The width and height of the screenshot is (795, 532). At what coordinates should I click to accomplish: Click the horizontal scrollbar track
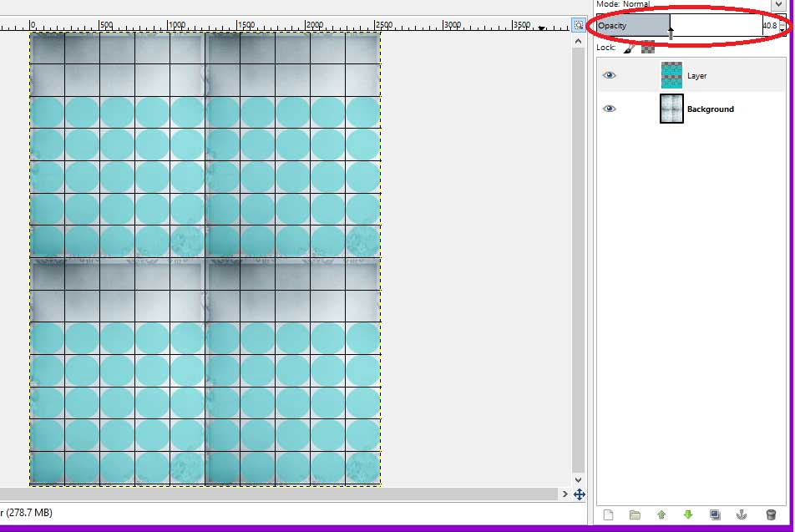(279, 494)
